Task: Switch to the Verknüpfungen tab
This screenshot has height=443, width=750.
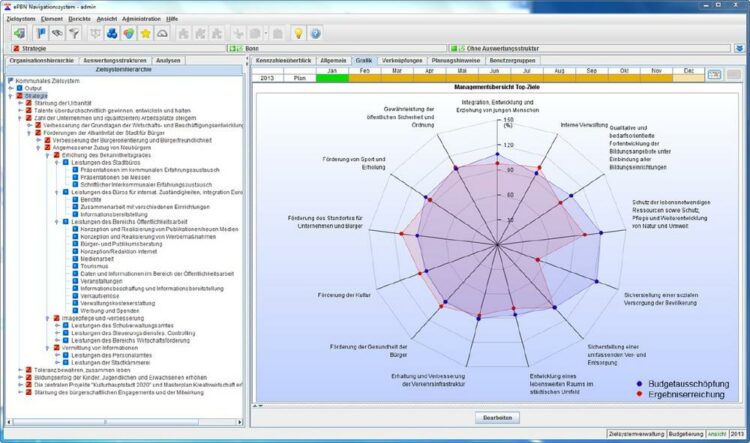Action: click(400, 61)
